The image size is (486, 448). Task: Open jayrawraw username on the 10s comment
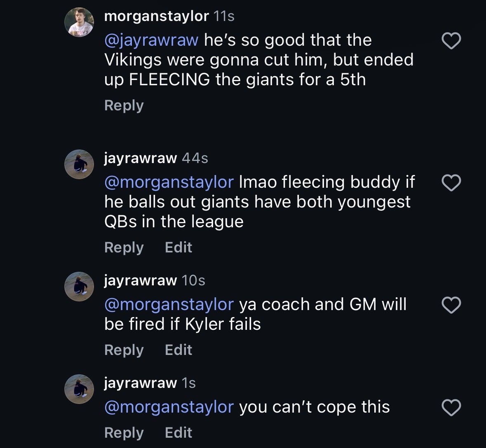coord(141,280)
